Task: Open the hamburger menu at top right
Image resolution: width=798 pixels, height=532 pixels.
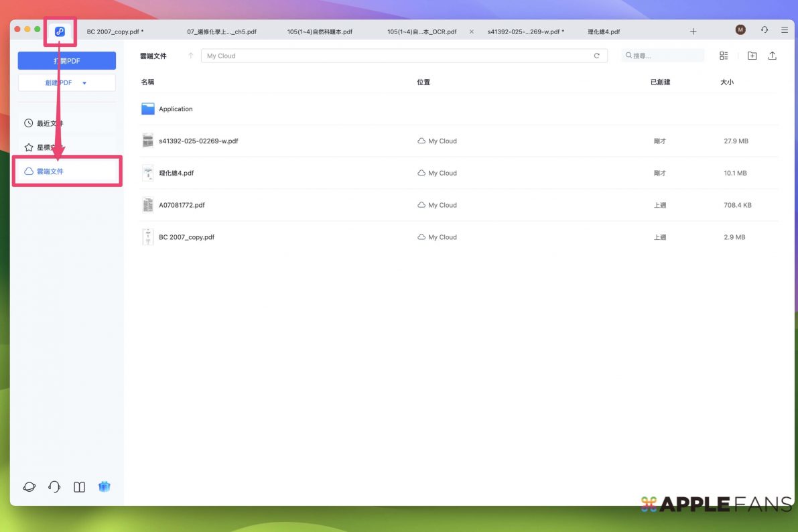Action: pyautogui.click(x=784, y=31)
